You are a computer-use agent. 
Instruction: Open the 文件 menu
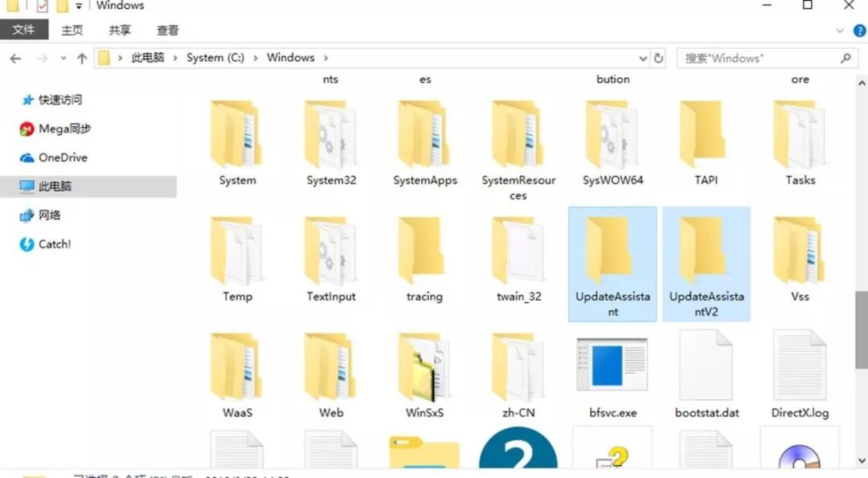coord(24,30)
